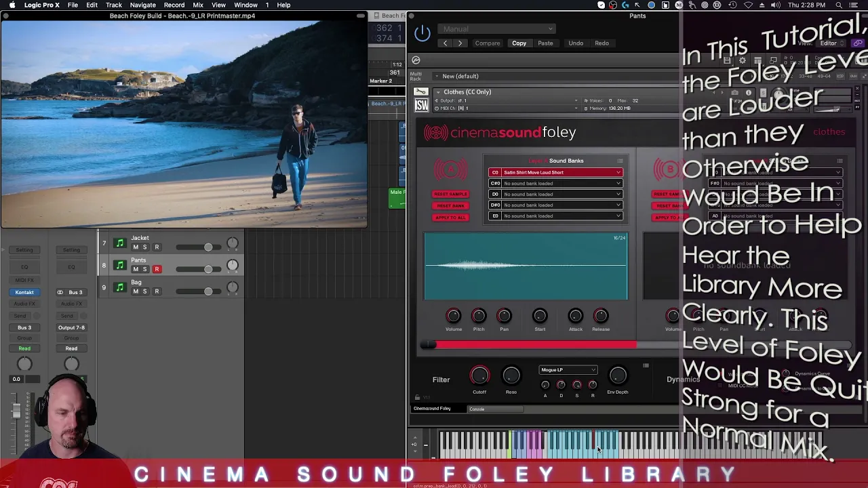This screenshot has height=488, width=868.
Task: Open the D0 sound bank dropdown
Action: pos(555,194)
